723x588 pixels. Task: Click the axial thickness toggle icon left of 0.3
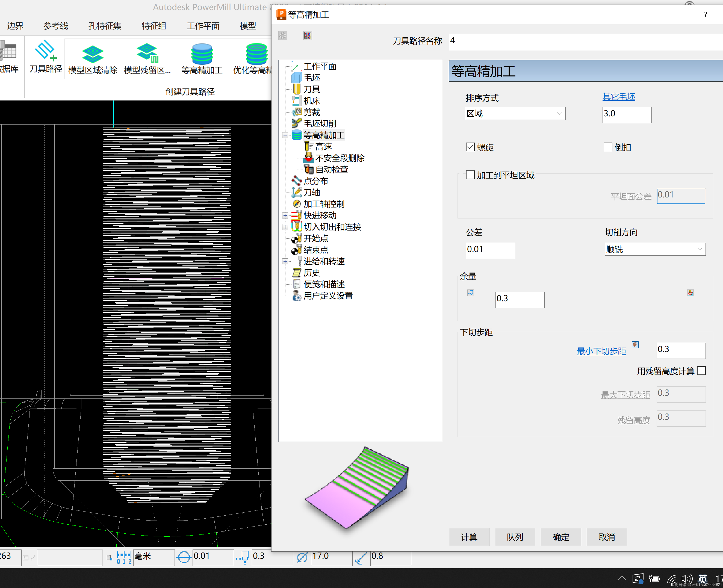click(x=471, y=293)
